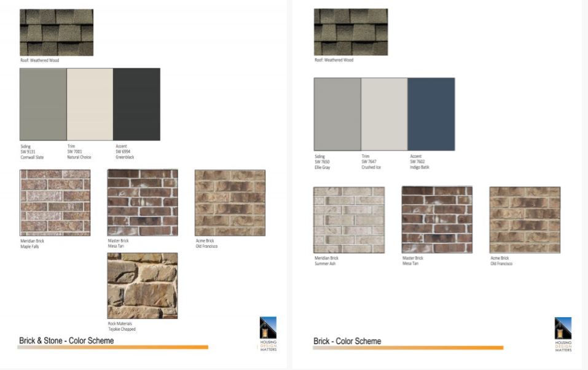This screenshot has width=588, height=370.
Task: Open the Meridian Brick Summer Ash sample image
Action: pyautogui.click(x=349, y=220)
